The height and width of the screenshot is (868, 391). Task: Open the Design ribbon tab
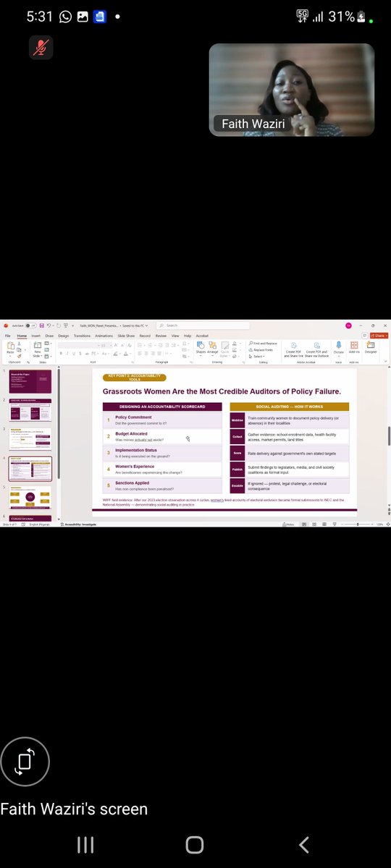click(x=64, y=336)
